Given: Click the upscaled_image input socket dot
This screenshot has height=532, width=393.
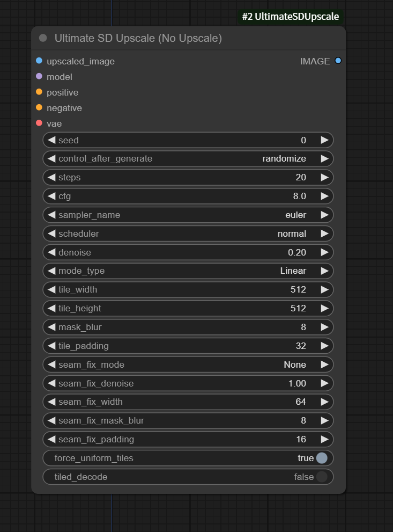Looking at the screenshot, I should click(39, 61).
